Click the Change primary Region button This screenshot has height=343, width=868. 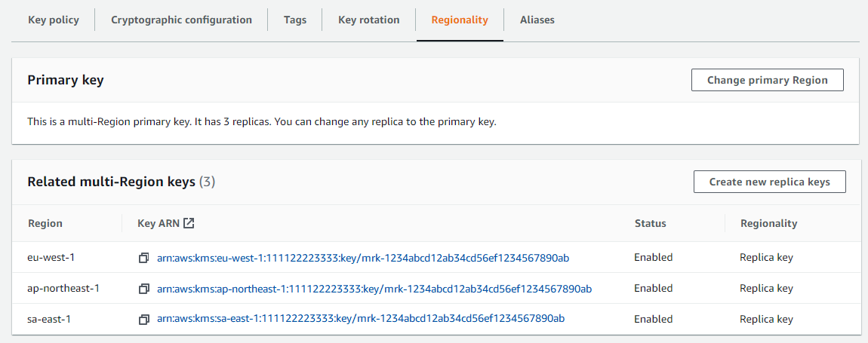767,80
